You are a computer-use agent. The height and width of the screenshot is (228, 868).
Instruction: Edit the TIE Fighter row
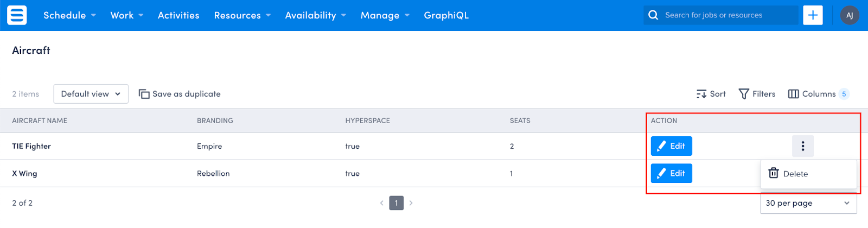click(672, 146)
